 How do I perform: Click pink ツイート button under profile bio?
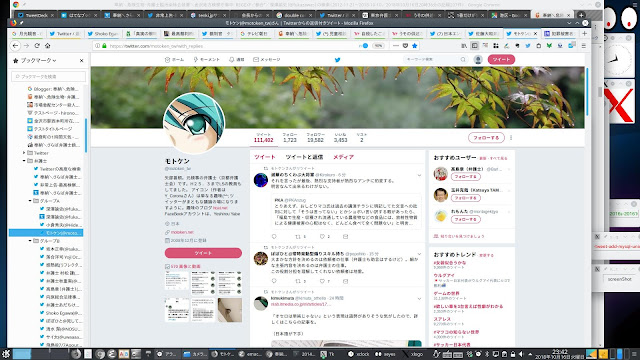[x=203, y=253]
